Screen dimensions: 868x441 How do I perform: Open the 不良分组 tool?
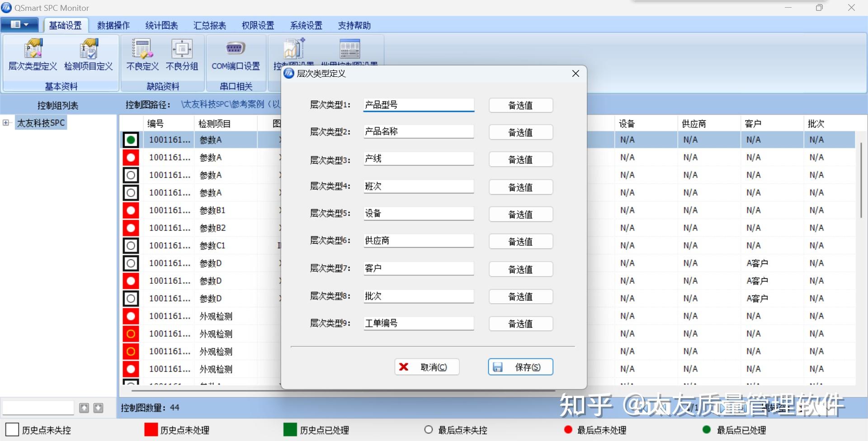click(x=182, y=55)
